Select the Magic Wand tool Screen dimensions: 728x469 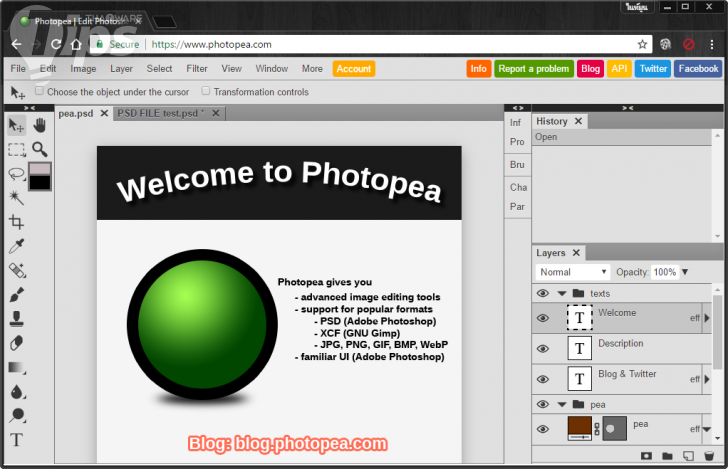click(17, 197)
